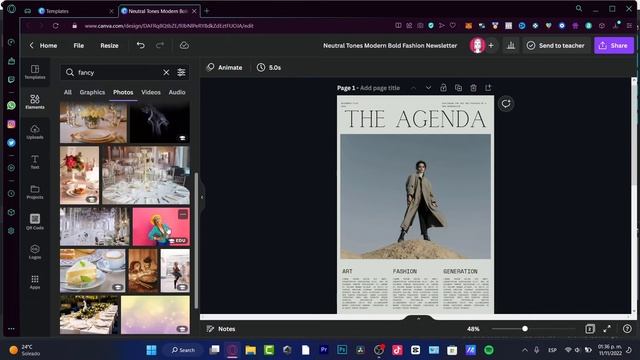Screen dimensions: 640x360
Task: Delete page 1 trash icon
Action: tap(473, 88)
